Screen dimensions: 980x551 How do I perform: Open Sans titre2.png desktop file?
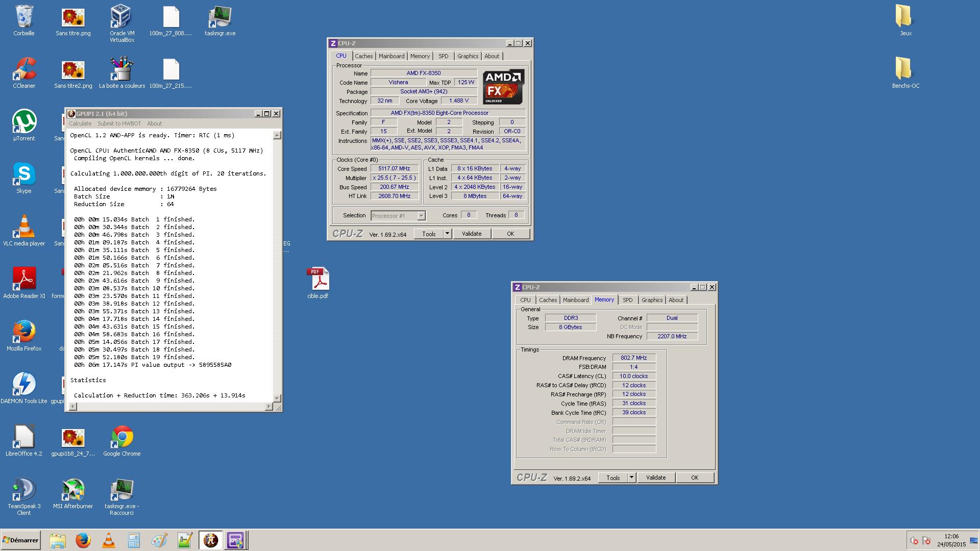point(73,73)
